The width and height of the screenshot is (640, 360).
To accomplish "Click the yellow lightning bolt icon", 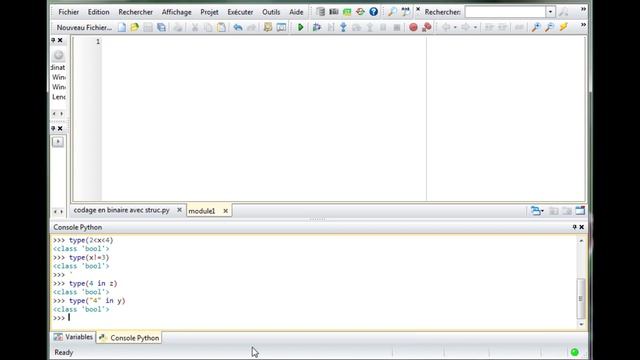I will click(563, 27).
